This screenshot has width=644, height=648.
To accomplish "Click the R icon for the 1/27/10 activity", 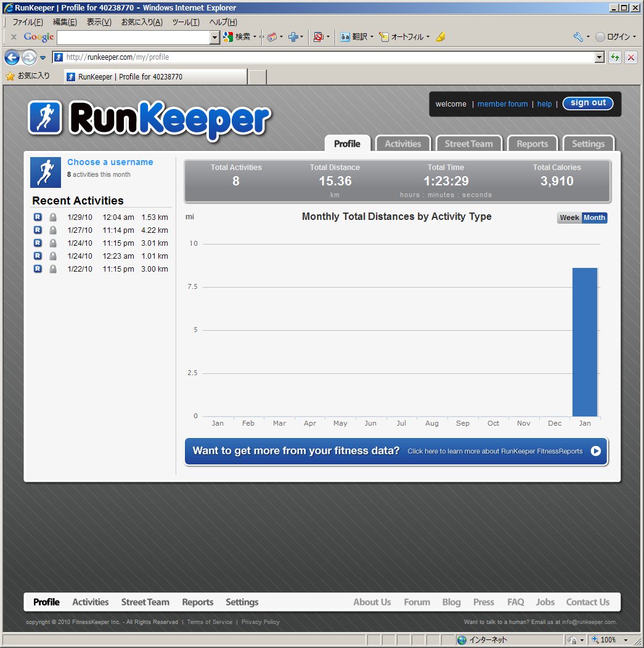I will click(38, 230).
